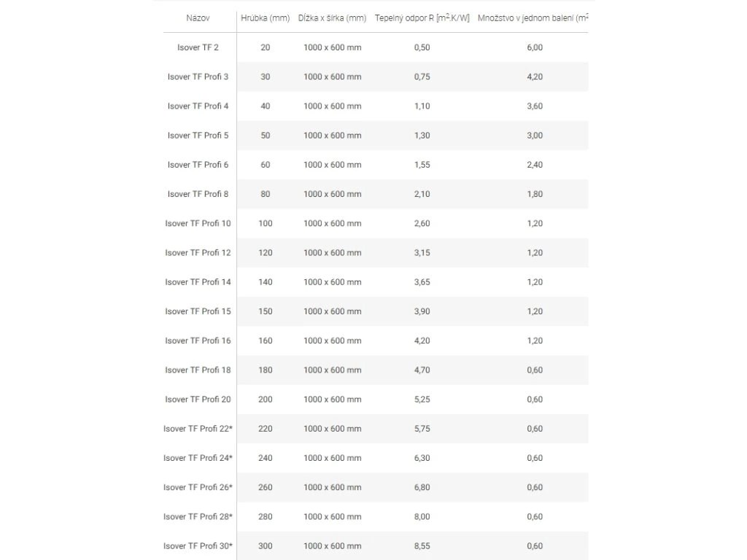Click the Názov column header
The width and height of the screenshot is (747, 560).
(198, 18)
